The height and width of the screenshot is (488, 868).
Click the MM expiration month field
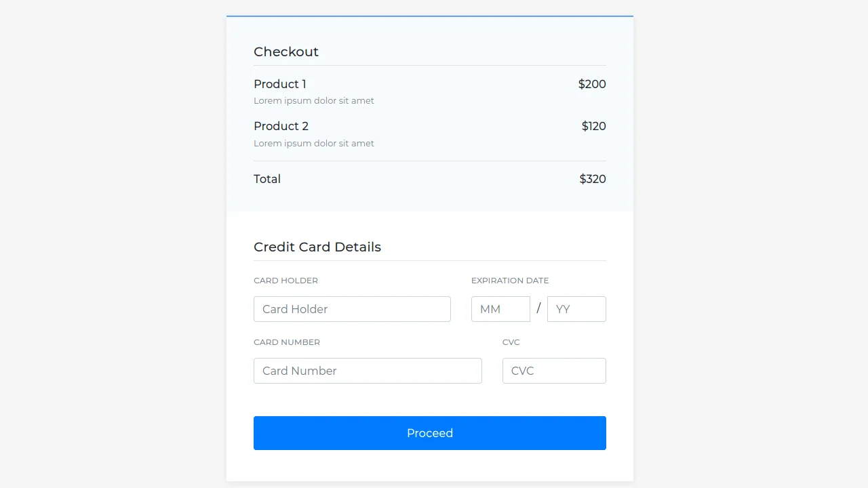click(500, 309)
